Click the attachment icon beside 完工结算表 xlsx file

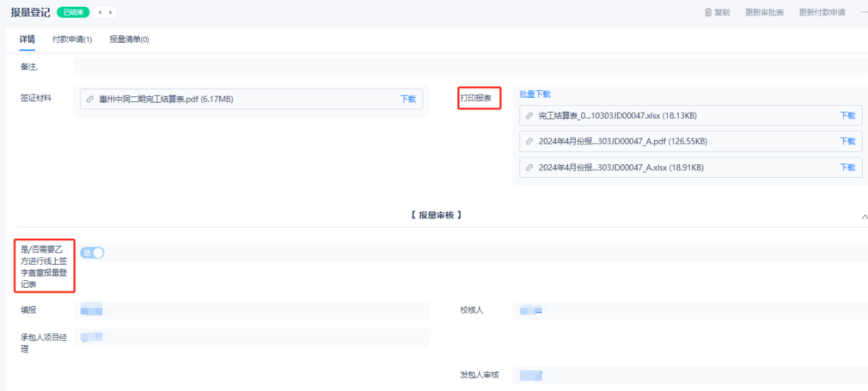tap(530, 115)
